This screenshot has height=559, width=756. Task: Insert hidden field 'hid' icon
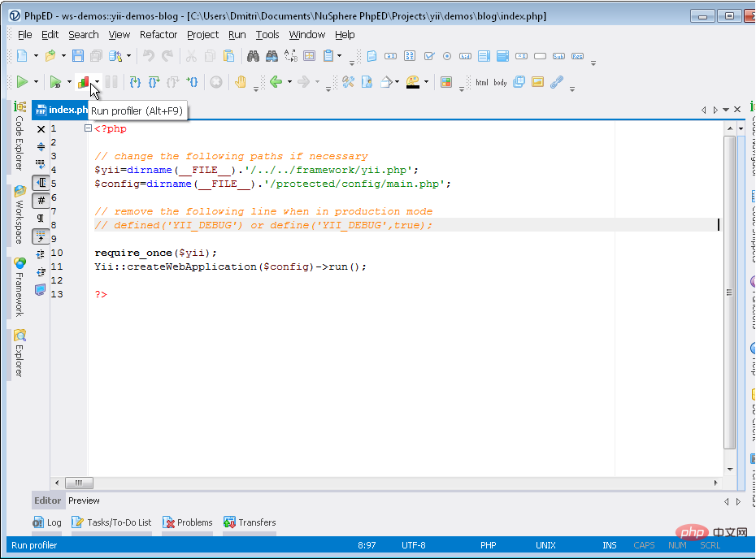pyautogui.click(x=465, y=56)
